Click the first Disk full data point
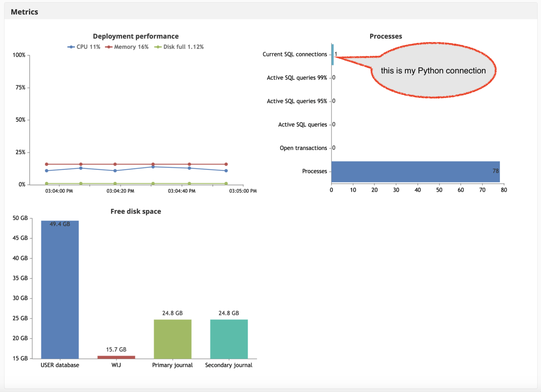 tap(47, 184)
